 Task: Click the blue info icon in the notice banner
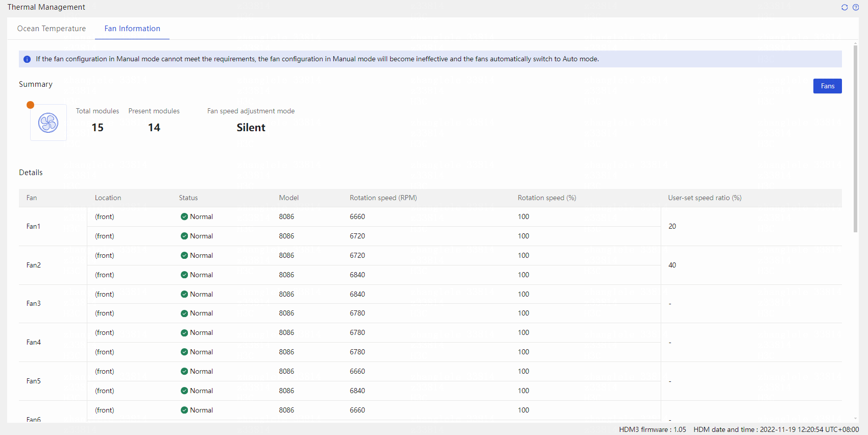tap(27, 59)
